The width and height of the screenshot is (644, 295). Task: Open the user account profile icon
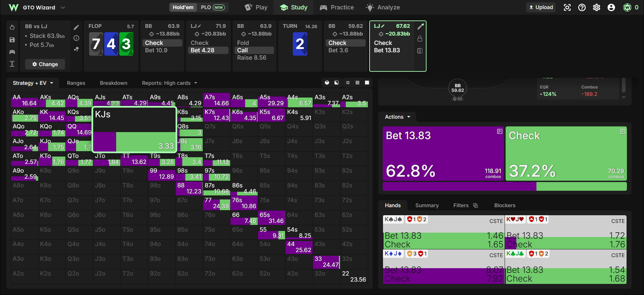pyautogui.click(x=611, y=7)
